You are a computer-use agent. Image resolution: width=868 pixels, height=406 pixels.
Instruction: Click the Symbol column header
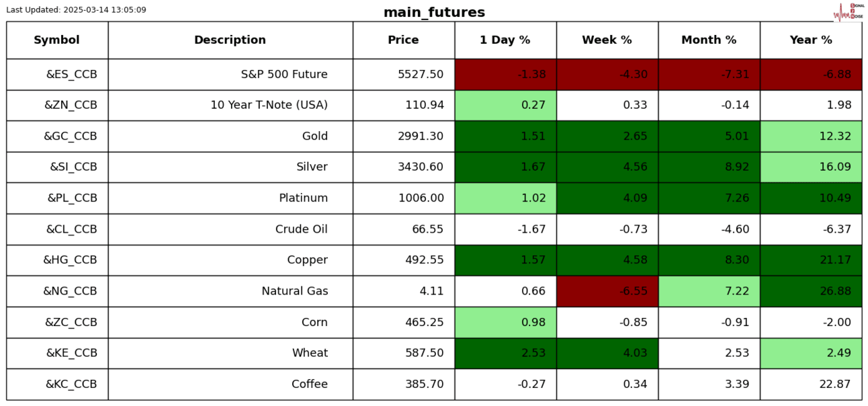pos(57,40)
